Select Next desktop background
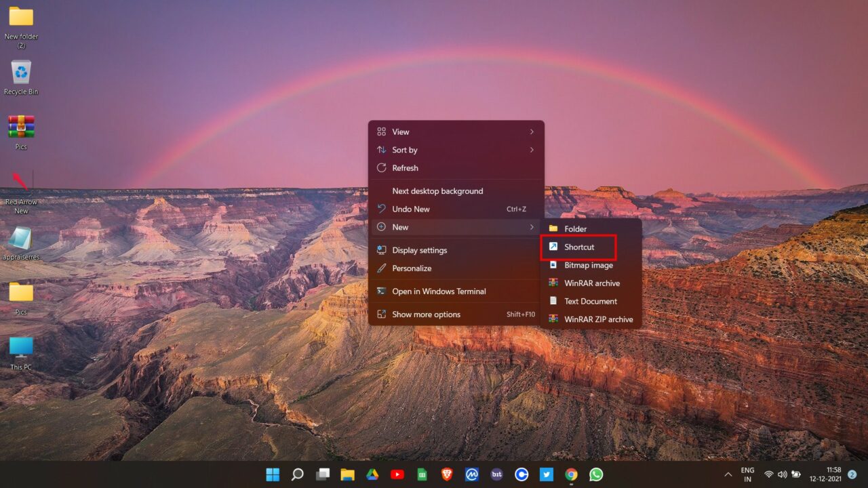This screenshot has height=488, width=868. (456, 191)
